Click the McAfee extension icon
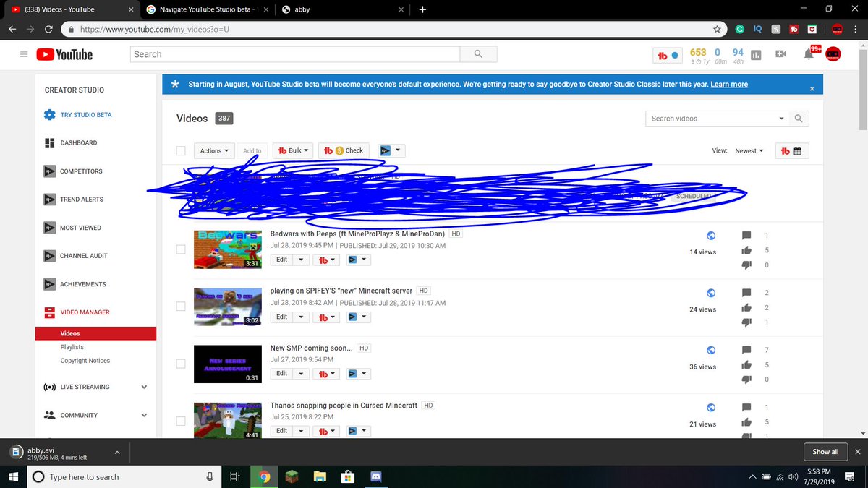This screenshot has width=868, height=488. (x=812, y=30)
